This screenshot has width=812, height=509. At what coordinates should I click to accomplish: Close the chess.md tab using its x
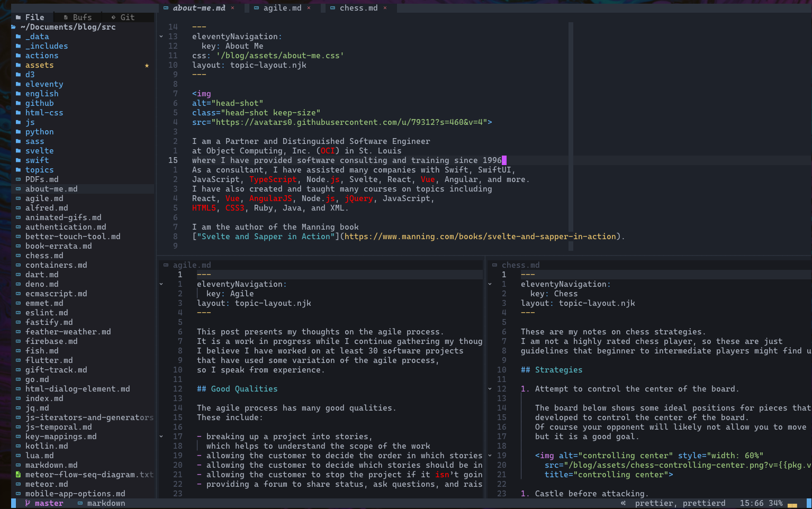(x=385, y=8)
